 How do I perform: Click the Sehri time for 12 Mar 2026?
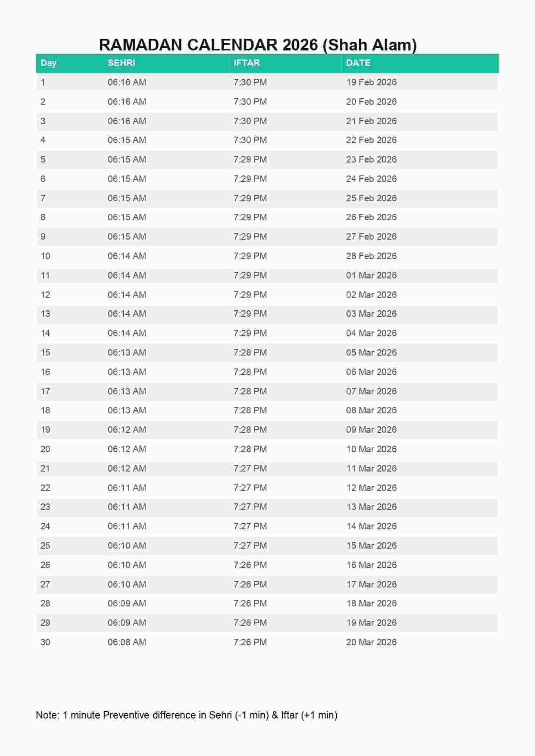(x=127, y=488)
